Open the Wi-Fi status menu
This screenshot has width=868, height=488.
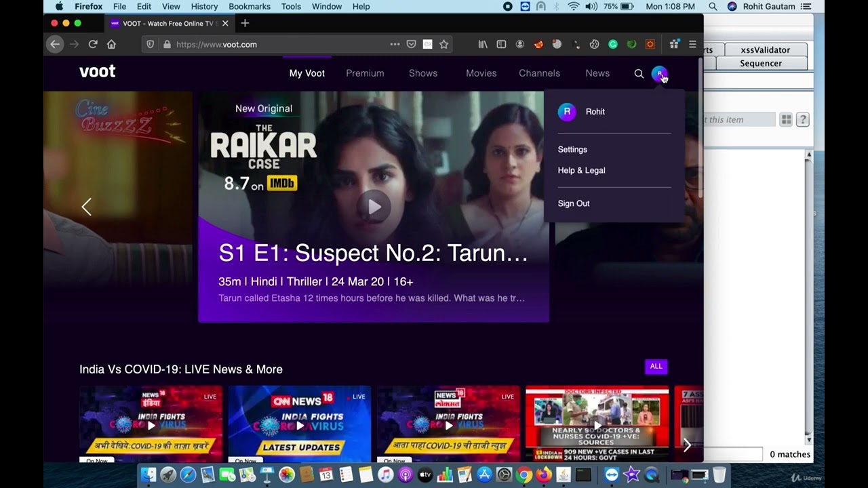(x=574, y=6)
